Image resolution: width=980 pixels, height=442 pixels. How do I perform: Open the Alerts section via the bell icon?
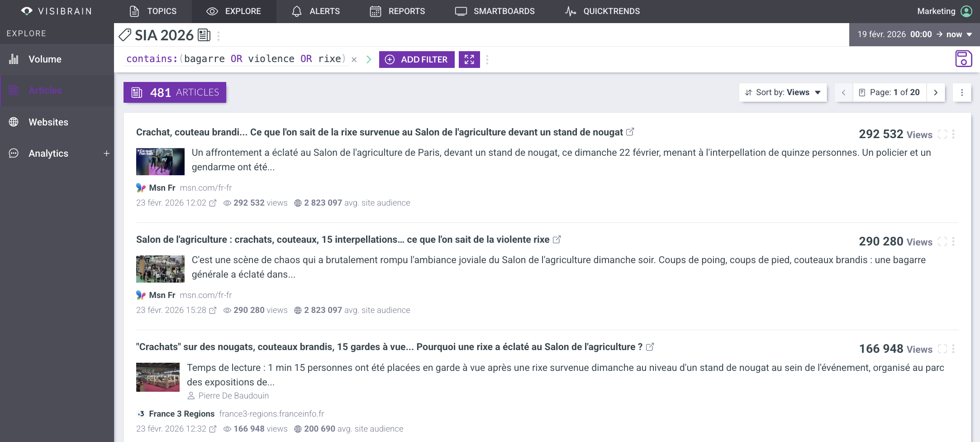(x=297, y=11)
